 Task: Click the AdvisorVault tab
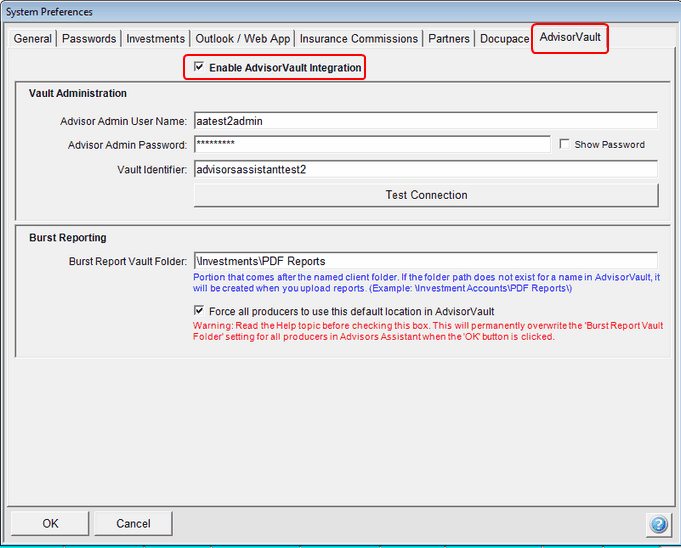pyautogui.click(x=571, y=38)
